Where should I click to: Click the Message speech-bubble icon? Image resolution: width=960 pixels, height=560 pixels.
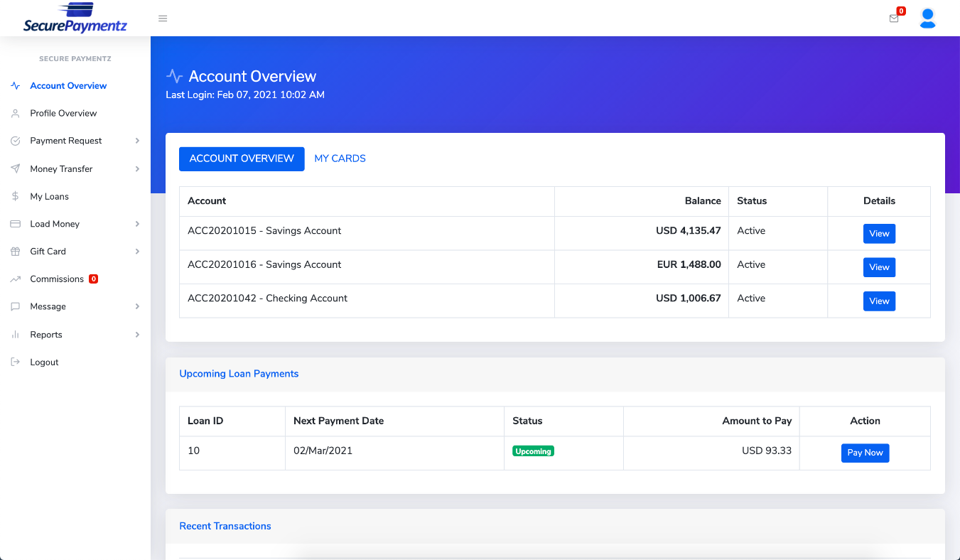(15, 306)
